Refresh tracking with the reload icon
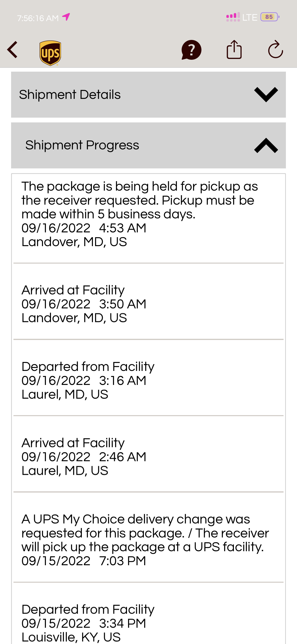Screen dimensions: 297x644 (x=276, y=49)
